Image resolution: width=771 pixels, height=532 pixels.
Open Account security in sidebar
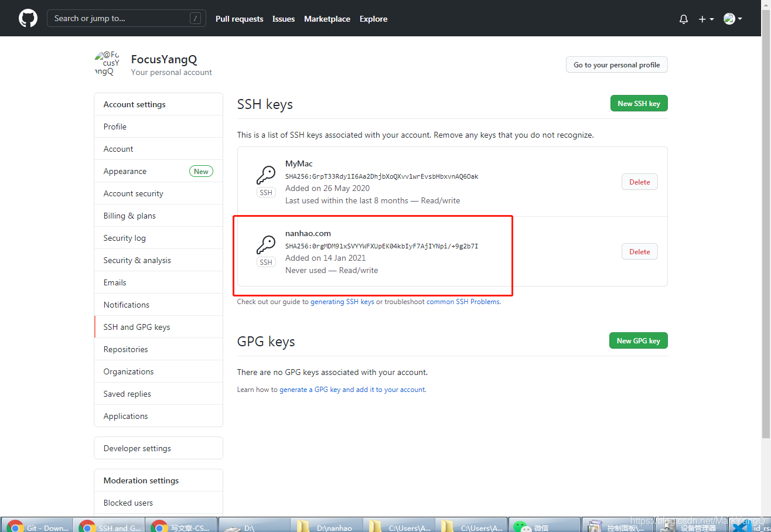click(x=158, y=193)
